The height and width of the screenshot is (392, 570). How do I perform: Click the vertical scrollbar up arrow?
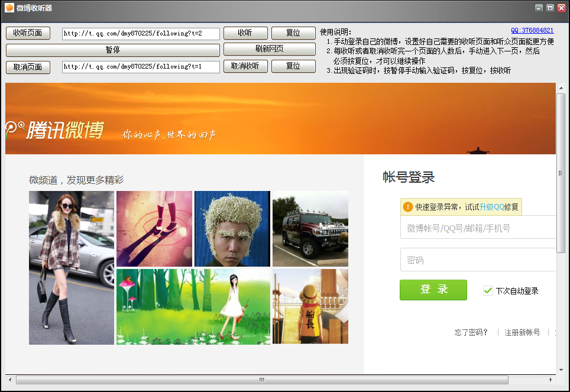[561, 88]
